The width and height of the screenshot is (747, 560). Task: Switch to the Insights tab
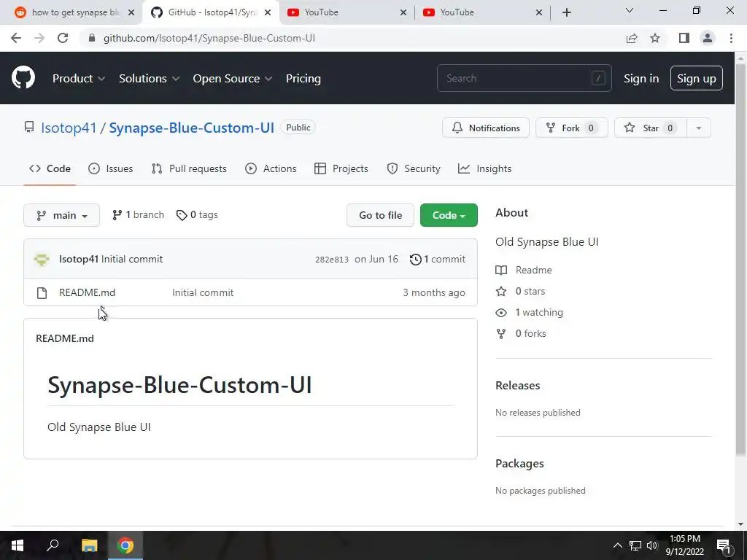484,168
